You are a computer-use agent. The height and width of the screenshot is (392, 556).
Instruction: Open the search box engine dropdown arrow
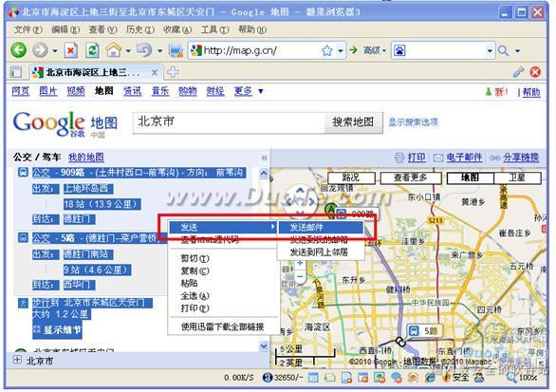[490, 50]
